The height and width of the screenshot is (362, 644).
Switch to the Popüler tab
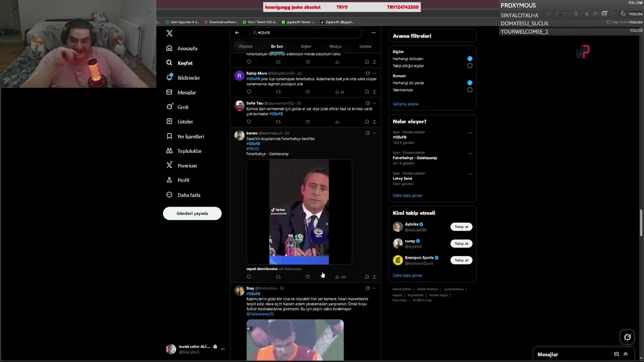coord(246,46)
